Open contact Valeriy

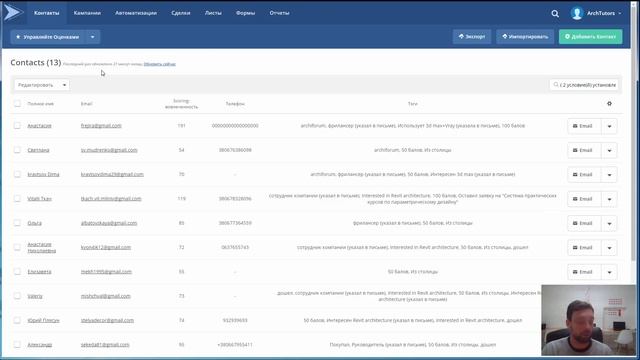35,296
